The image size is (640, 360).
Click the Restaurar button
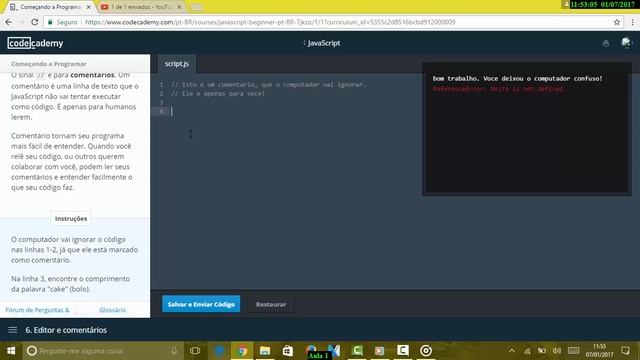tap(271, 304)
